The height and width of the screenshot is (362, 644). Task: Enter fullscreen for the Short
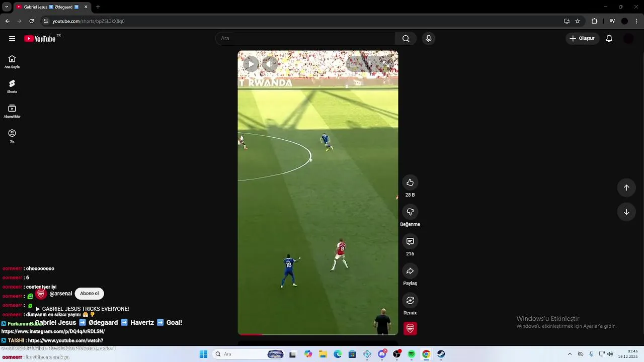[x=385, y=64]
